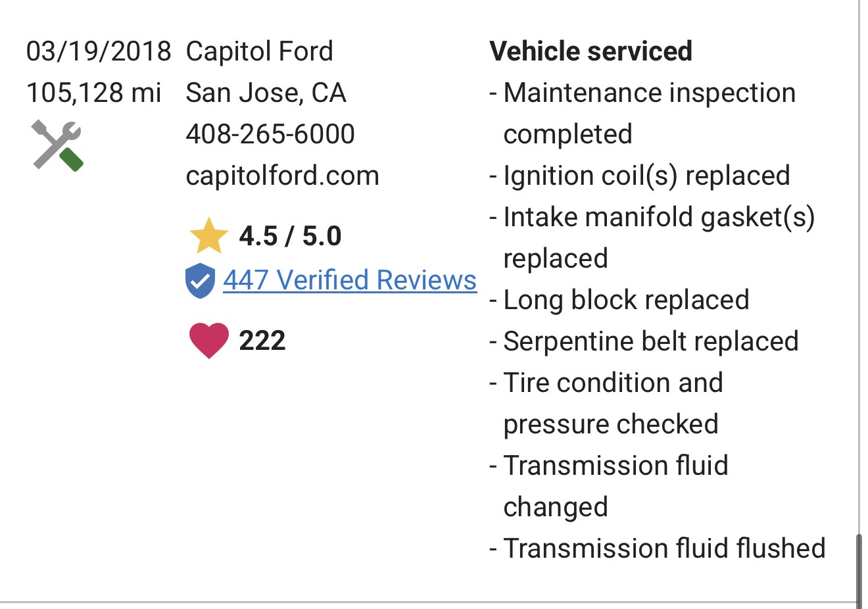This screenshot has width=868, height=609.
Task: Click the Vehicle serviced heading
Action: [591, 51]
